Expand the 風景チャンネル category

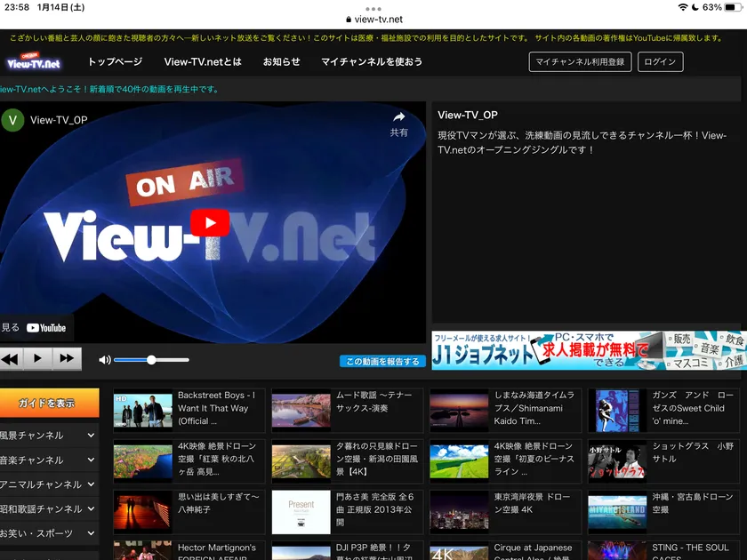pos(49,436)
